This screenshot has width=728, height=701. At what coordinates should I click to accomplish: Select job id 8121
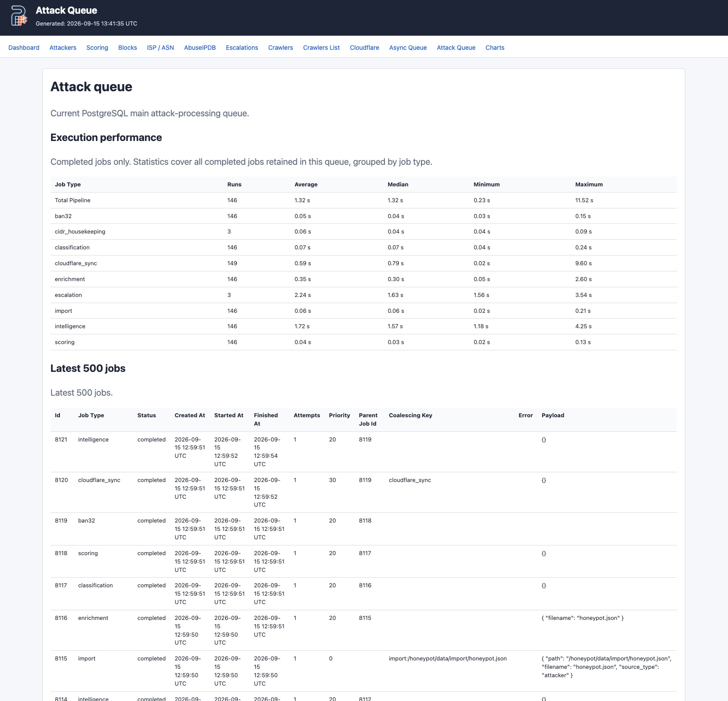click(x=61, y=440)
